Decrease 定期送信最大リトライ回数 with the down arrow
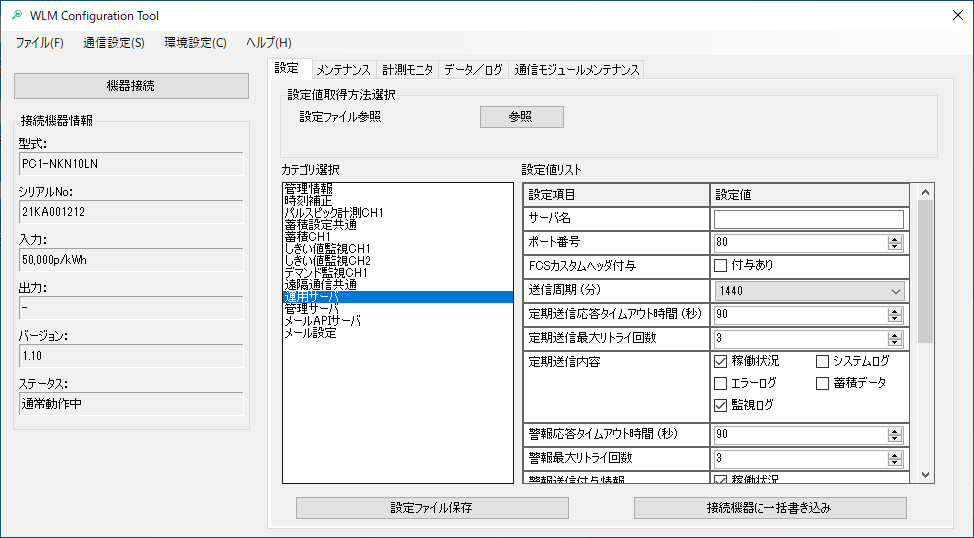974x538 pixels. click(x=895, y=342)
